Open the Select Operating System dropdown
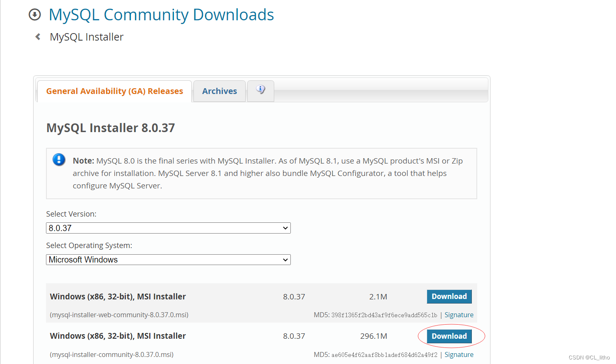 pyautogui.click(x=168, y=260)
